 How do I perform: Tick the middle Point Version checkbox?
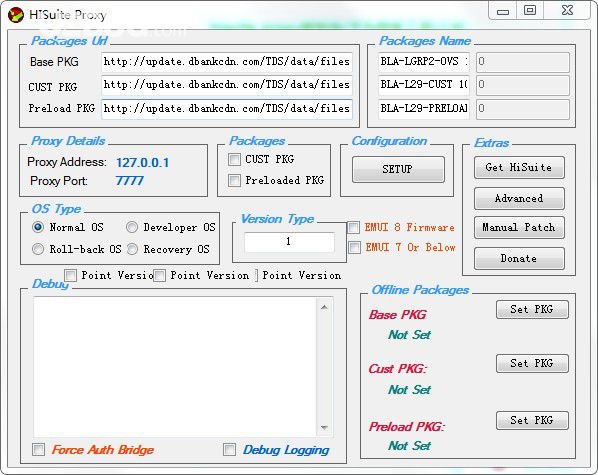click(159, 275)
